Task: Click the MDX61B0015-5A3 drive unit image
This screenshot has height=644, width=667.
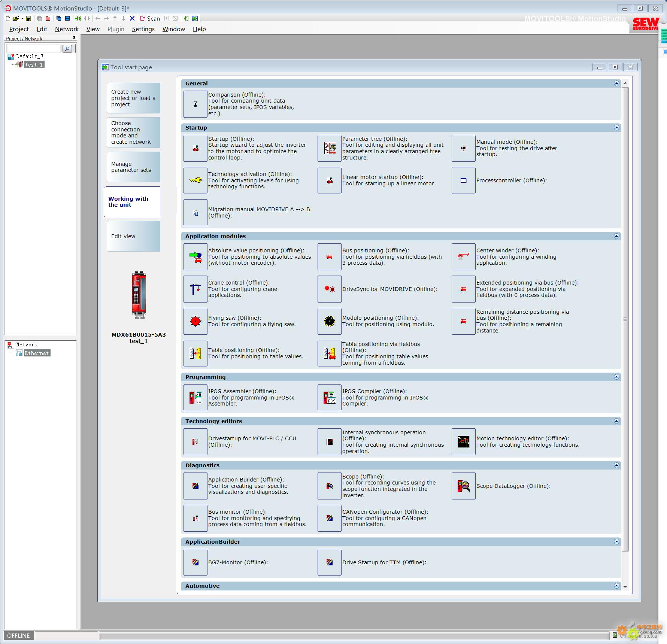Action: pos(139,295)
